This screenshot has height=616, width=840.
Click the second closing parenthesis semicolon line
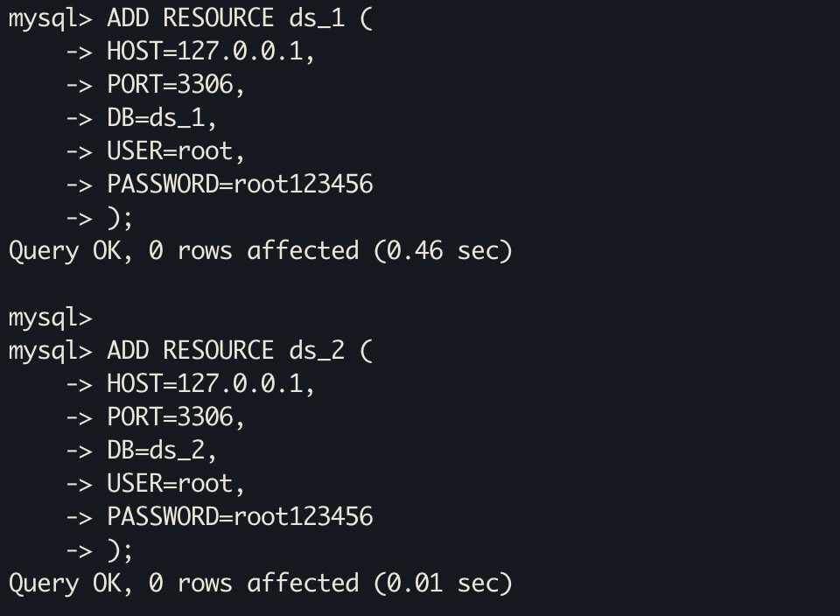[99, 550]
